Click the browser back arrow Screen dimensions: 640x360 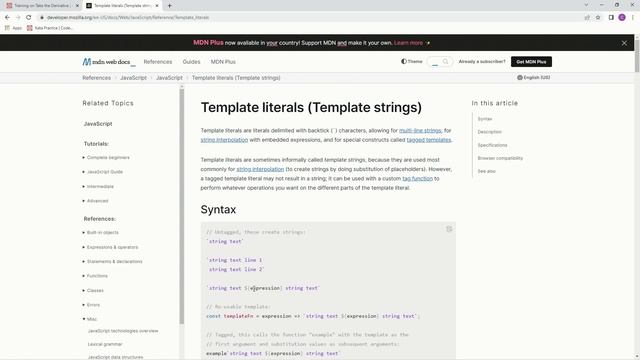click(7, 18)
